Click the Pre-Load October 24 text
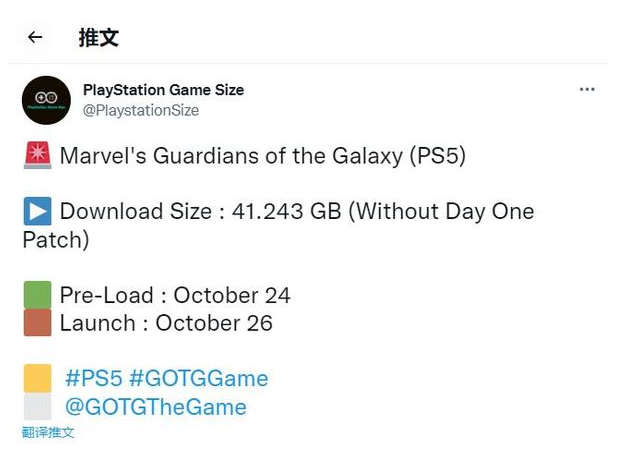 [x=175, y=295]
